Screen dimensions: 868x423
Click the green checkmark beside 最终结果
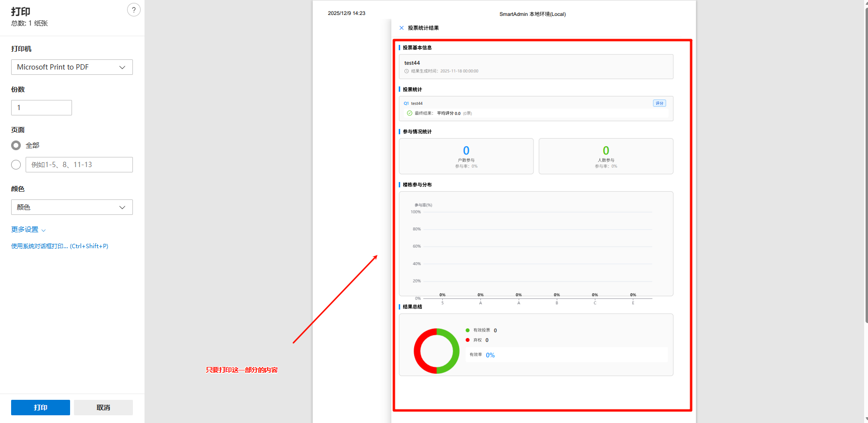(x=409, y=113)
